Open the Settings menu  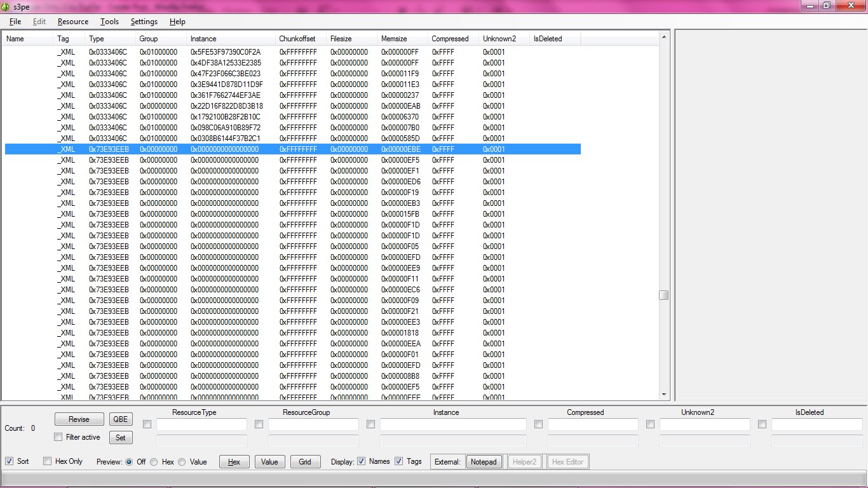pyautogui.click(x=144, y=21)
